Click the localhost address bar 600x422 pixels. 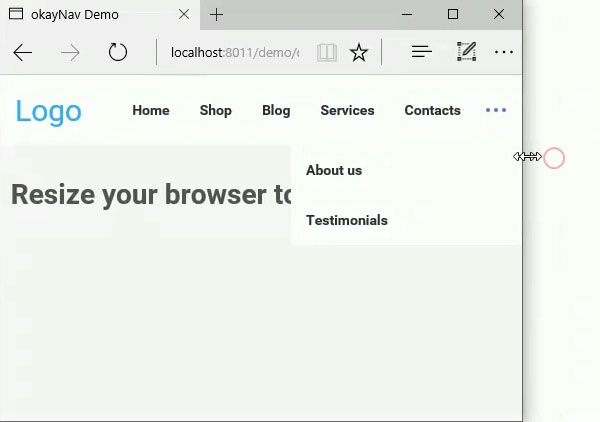click(x=235, y=52)
